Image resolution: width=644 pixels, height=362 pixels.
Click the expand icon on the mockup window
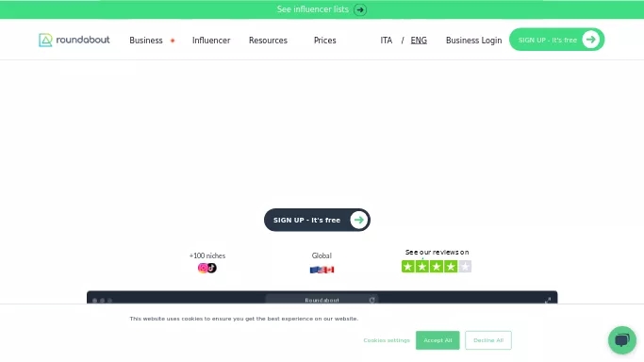pos(548,301)
